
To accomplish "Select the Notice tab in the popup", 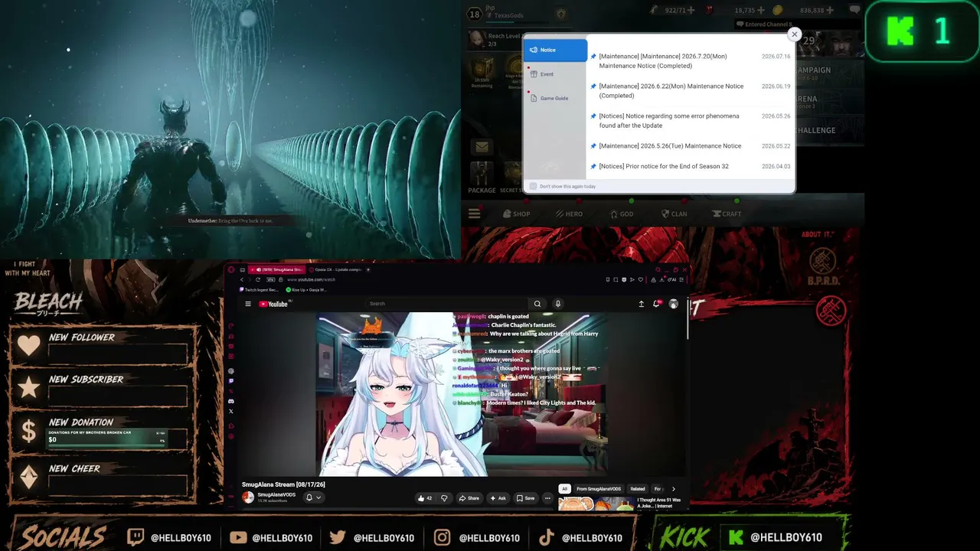I will (555, 50).
